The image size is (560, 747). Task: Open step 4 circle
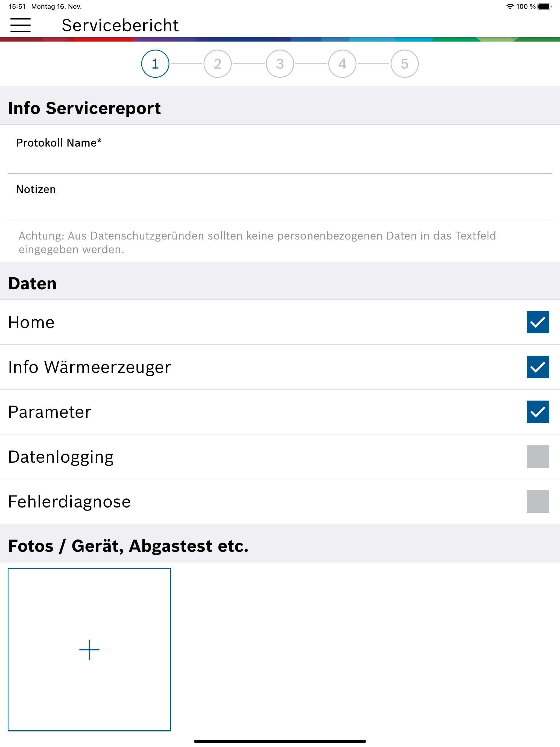pos(342,64)
